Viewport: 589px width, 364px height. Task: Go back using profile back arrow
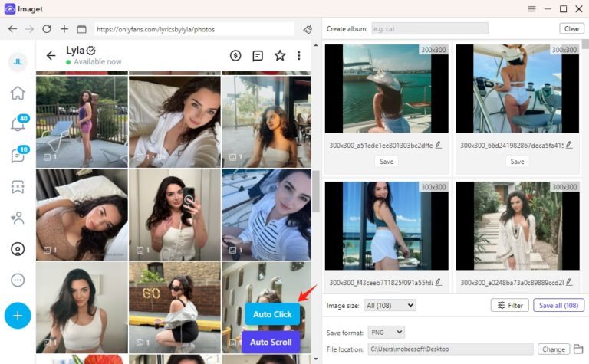[x=51, y=55]
